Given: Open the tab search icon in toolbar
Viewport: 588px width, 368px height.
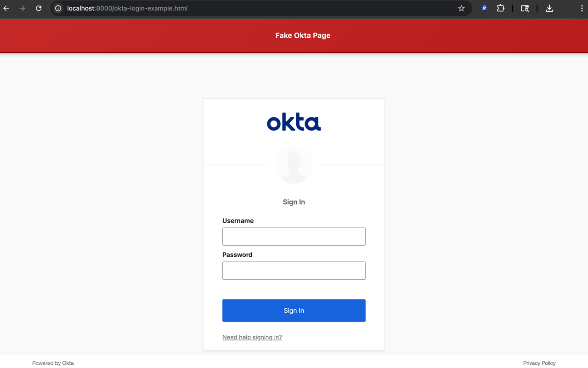Looking at the screenshot, I should pos(525,8).
